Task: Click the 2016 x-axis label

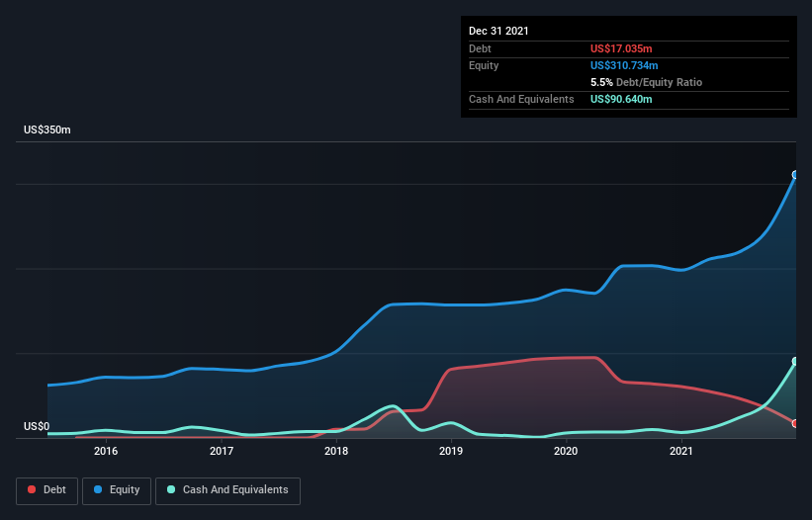Action: pyautogui.click(x=106, y=451)
